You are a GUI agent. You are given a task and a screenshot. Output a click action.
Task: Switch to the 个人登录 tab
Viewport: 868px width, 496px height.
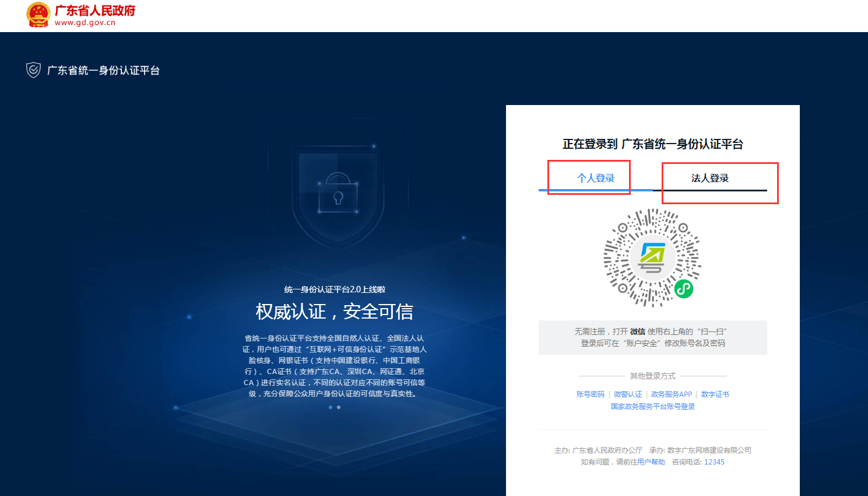click(595, 178)
